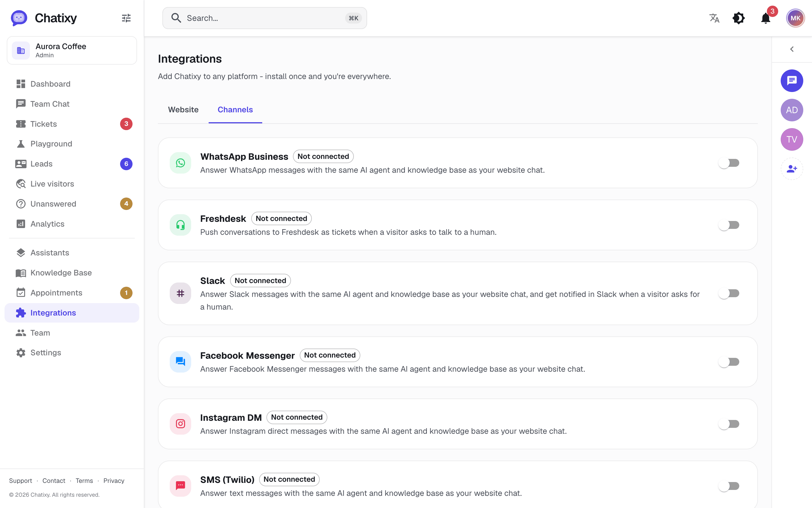
Task: Click Instagram DM Not connected badge
Action: tap(297, 417)
